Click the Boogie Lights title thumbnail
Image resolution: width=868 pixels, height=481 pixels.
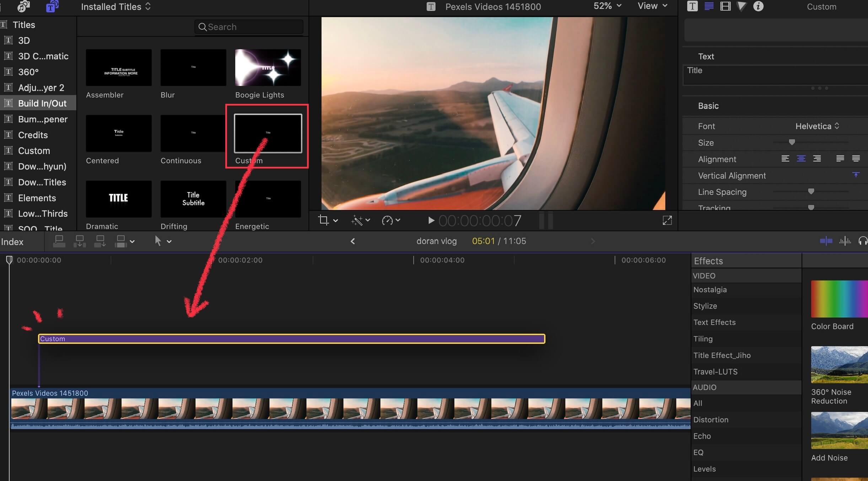(x=268, y=68)
